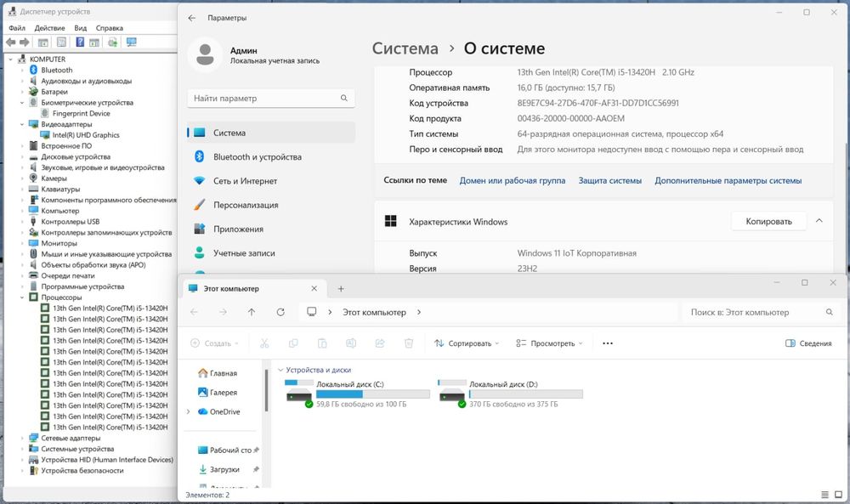Click the Rename icon in Explorer toolbar
This screenshot has height=504, width=850.
click(x=351, y=343)
